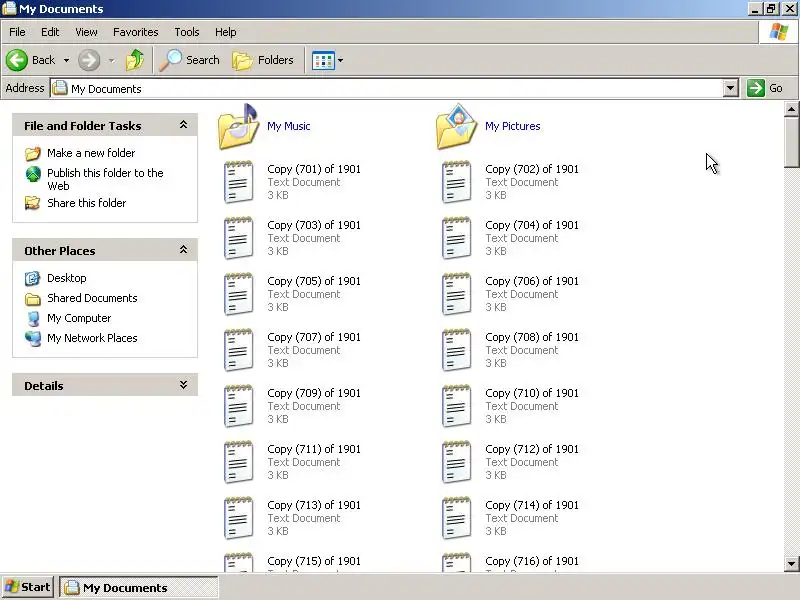Open the Views dropdown arrow
This screenshot has height=600, width=800.
340,60
